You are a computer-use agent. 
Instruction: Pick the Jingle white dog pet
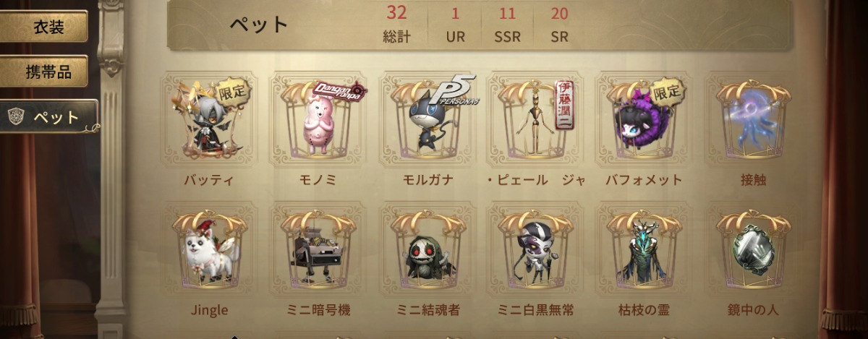(x=209, y=250)
